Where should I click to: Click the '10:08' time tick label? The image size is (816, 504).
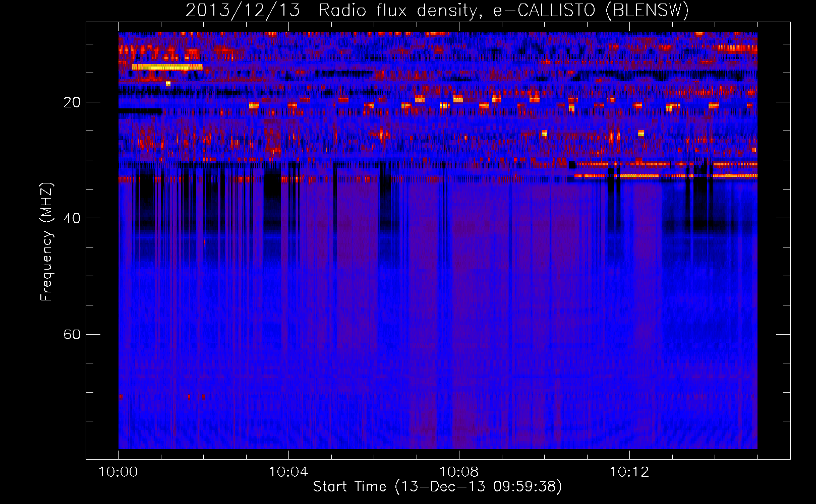coord(459,472)
